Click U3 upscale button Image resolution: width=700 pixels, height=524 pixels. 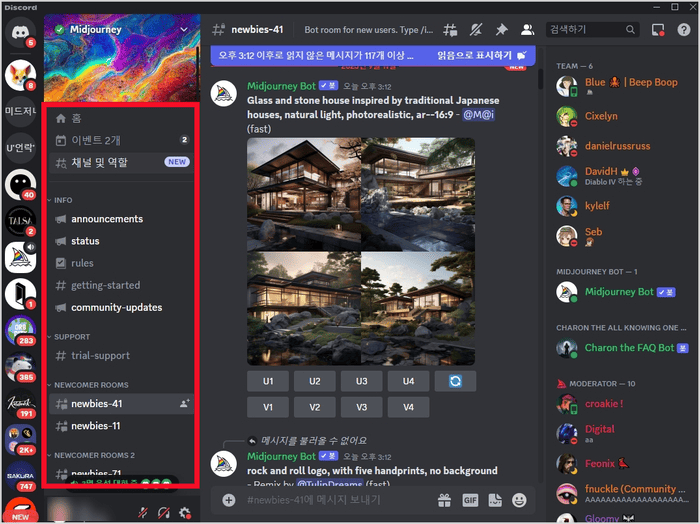click(x=362, y=381)
